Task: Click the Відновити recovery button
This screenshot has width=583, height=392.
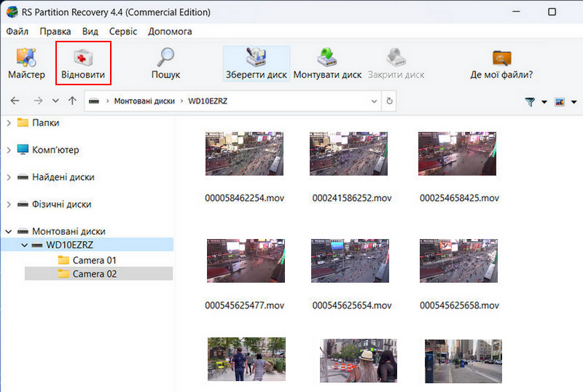Action: coord(83,63)
